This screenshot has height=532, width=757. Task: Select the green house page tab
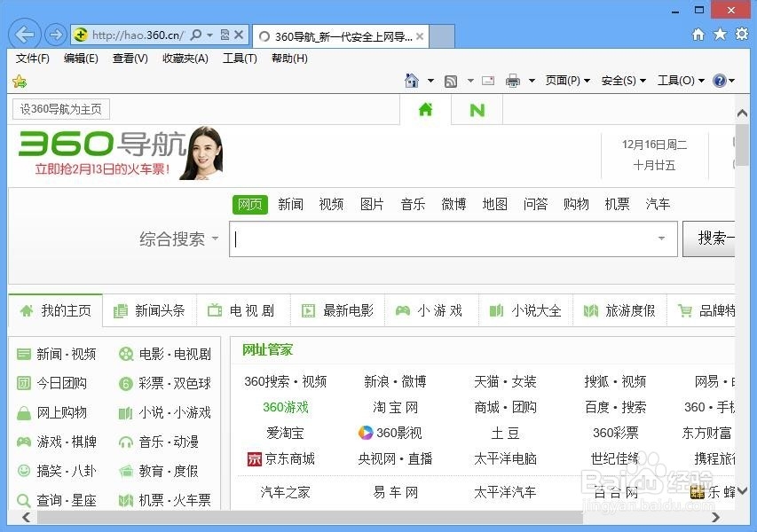425,110
